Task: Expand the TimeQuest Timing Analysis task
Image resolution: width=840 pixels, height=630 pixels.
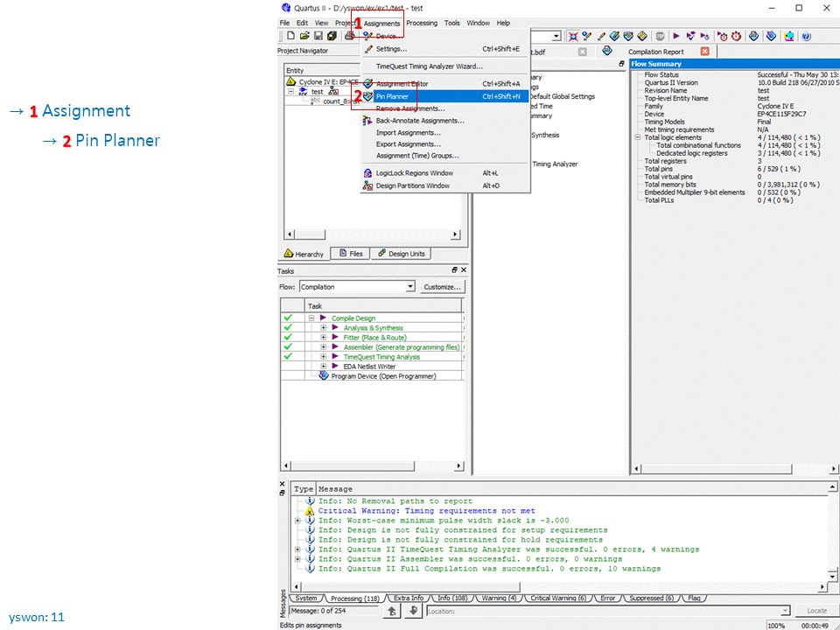Action: click(323, 357)
